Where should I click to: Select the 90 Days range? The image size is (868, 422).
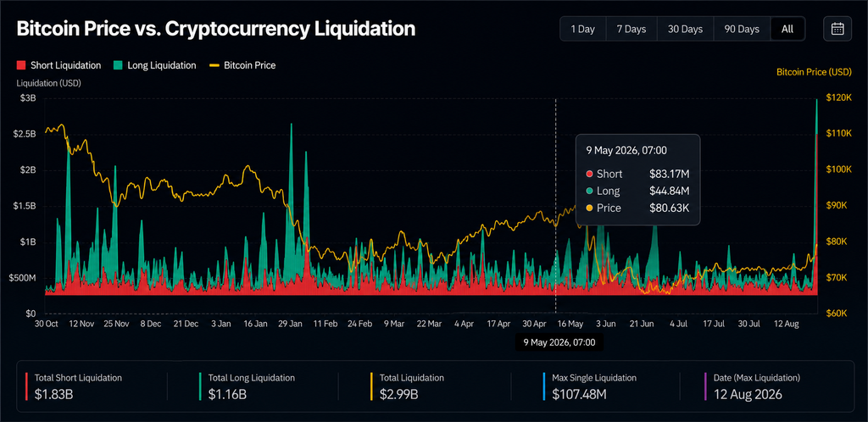(x=742, y=29)
